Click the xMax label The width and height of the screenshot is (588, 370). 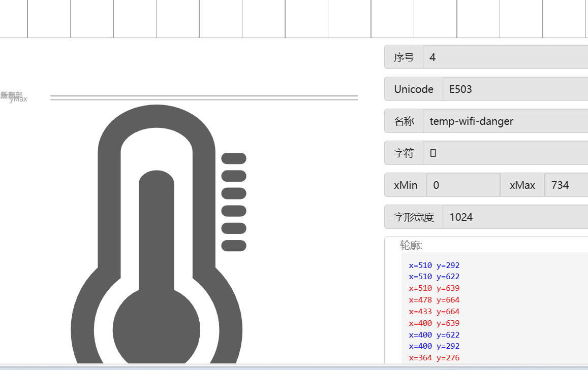522,185
